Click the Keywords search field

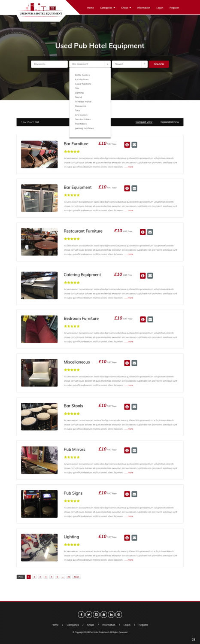(x=49, y=64)
